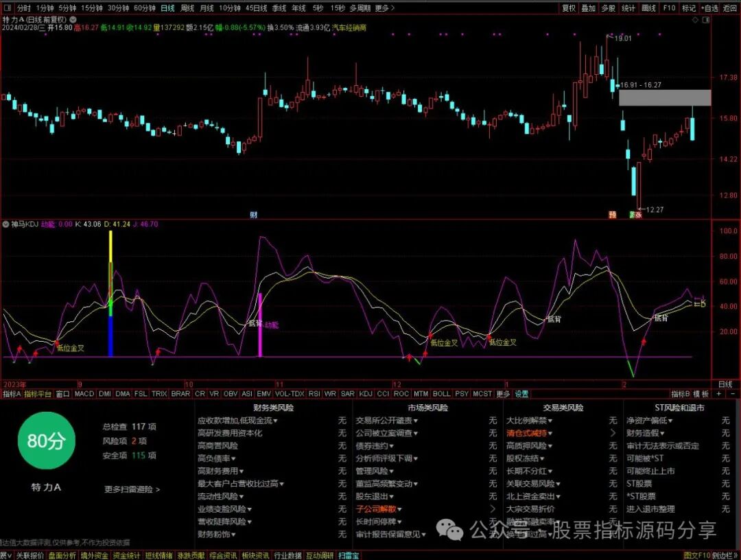
Task: Click the gray 16.91-16.27 gap rectangle
Action: (665, 98)
